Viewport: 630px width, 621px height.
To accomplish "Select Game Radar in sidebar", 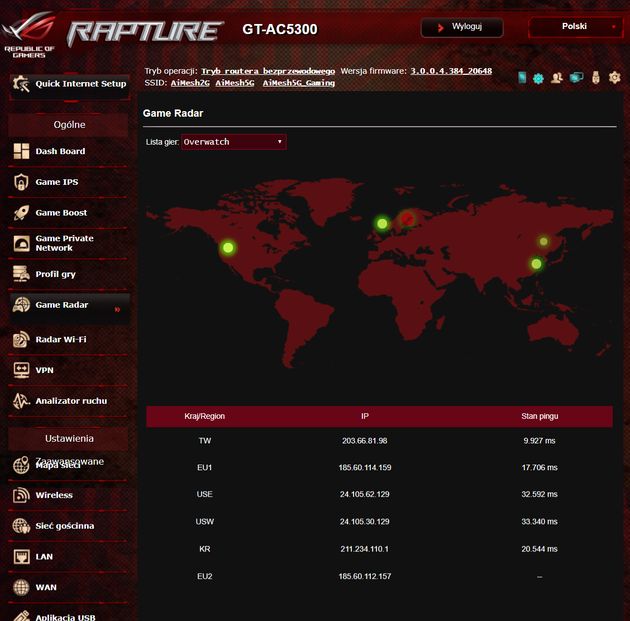I will tap(68, 306).
